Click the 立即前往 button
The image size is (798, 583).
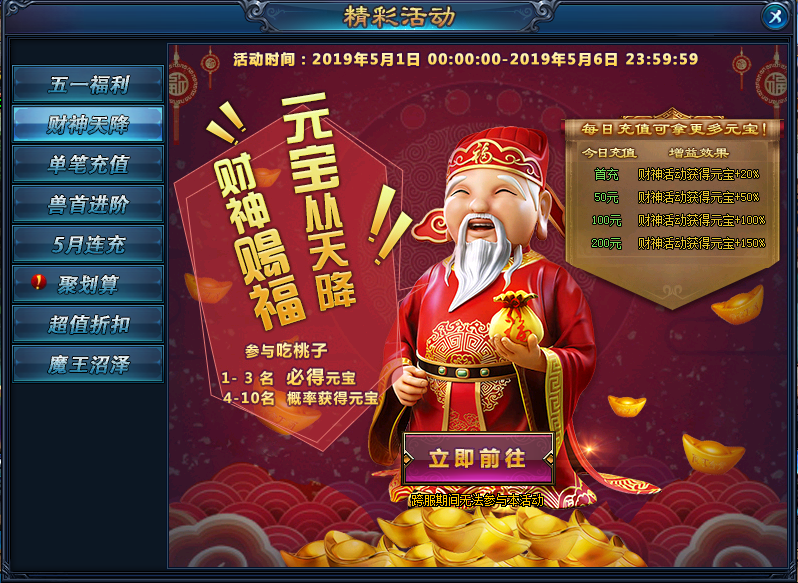click(x=477, y=458)
